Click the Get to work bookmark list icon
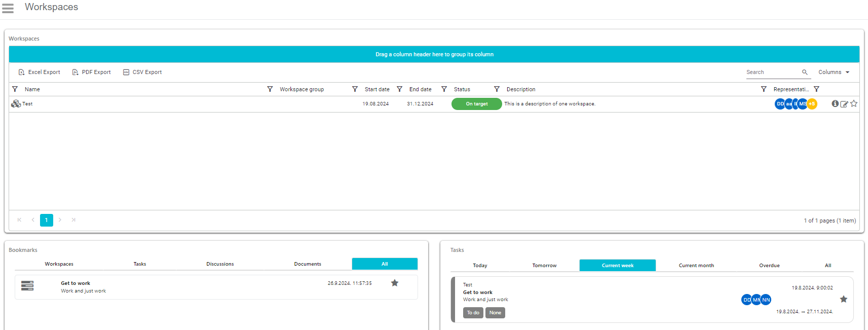 (x=27, y=286)
